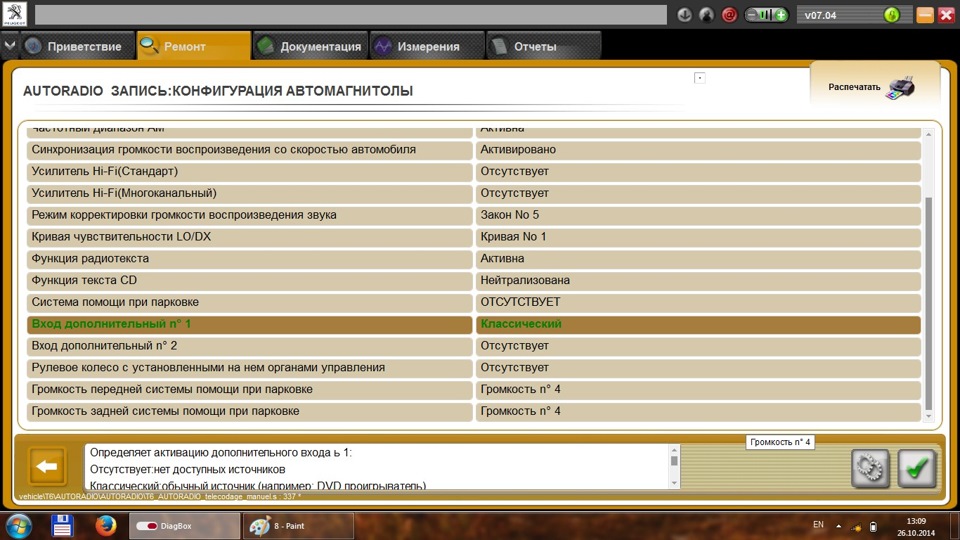This screenshot has width=960, height=540.
Task: Click the value Кривая No 1
Action: point(698,237)
